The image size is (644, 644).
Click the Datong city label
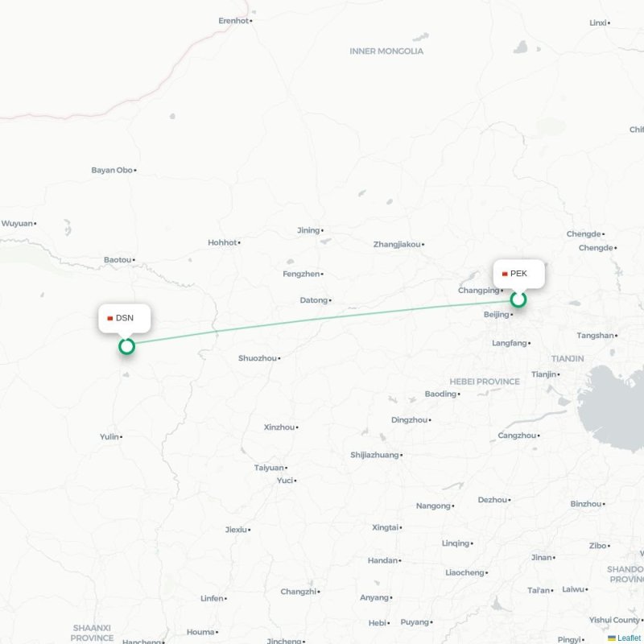pos(314,300)
